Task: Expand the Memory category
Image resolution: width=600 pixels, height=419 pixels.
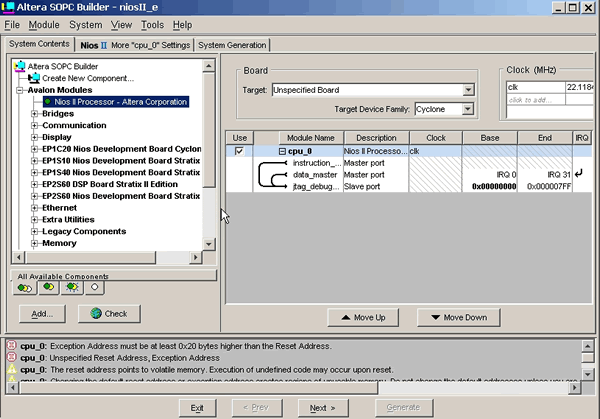Action: point(34,243)
